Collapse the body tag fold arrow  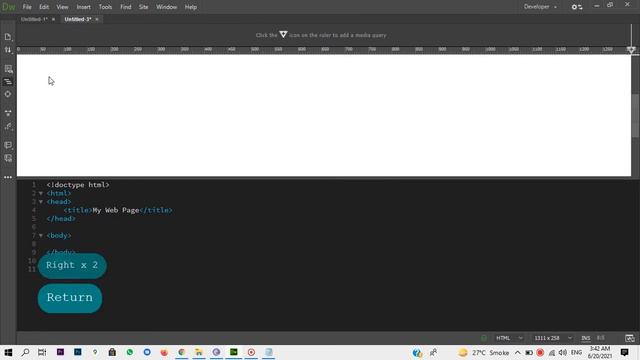(x=41, y=236)
